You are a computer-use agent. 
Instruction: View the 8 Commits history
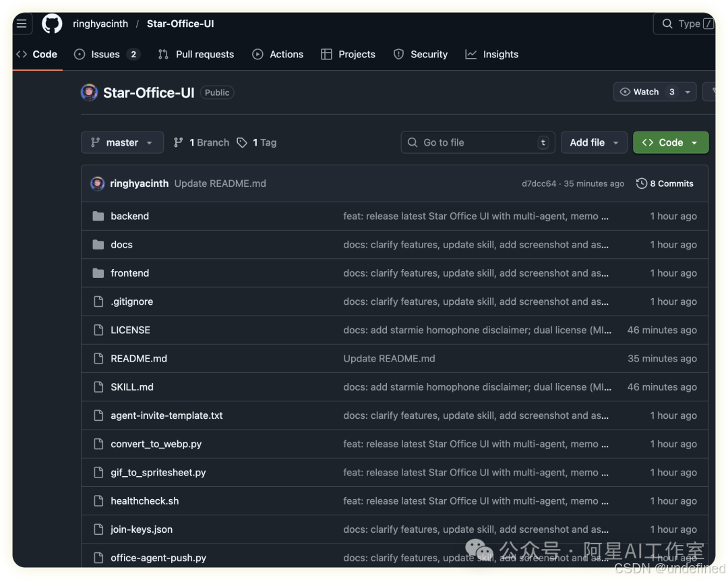click(x=665, y=183)
